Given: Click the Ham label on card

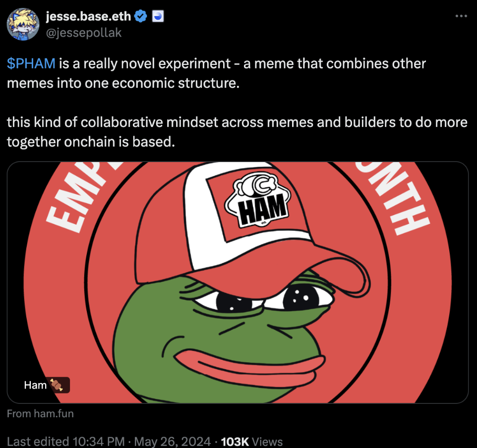Looking at the screenshot, I should coord(35,385).
